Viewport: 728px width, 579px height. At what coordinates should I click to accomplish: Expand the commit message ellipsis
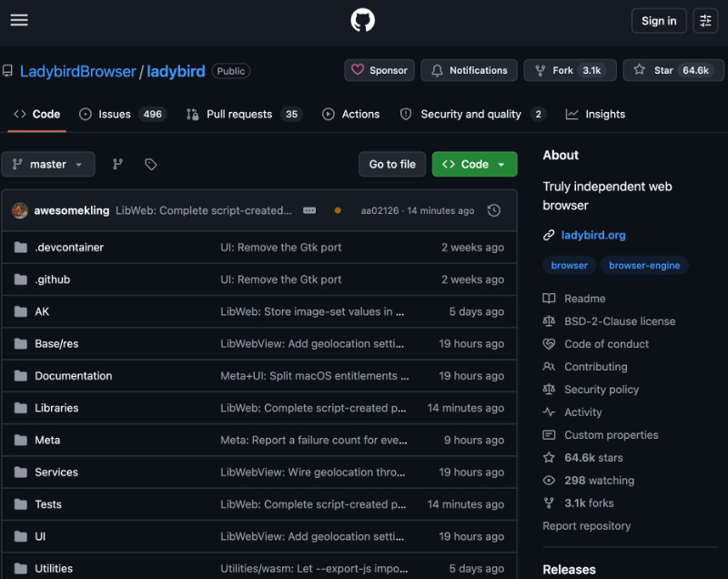tap(309, 210)
